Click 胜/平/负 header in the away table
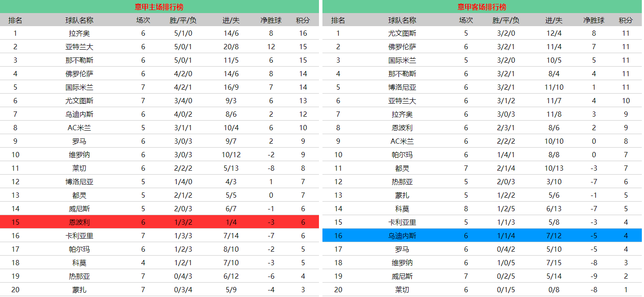The width and height of the screenshot is (644, 297). (506, 20)
